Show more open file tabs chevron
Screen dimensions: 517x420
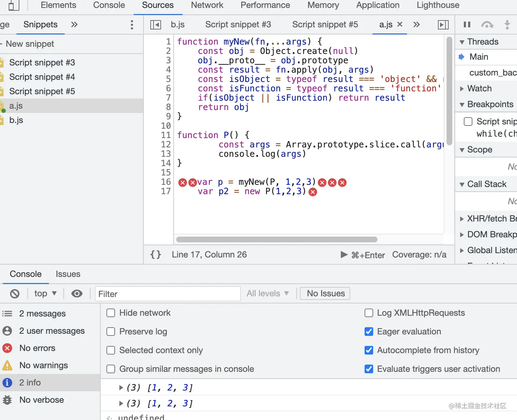416,24
